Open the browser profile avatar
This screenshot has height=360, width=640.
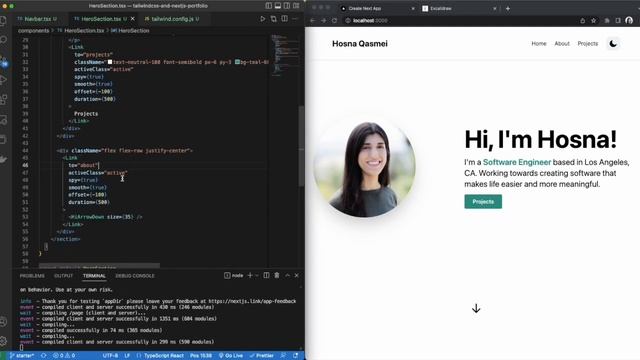click(x=629, y=20)
